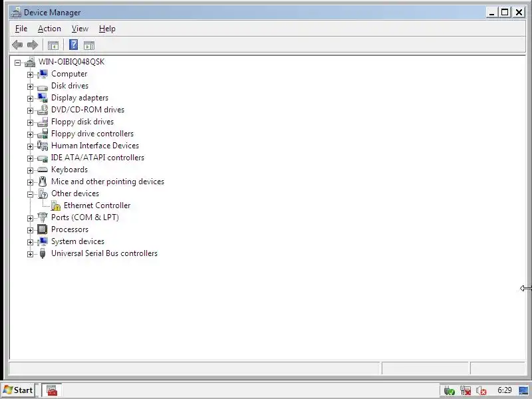
Task: Select the Keyboards label
Action: tap(69, 170)
